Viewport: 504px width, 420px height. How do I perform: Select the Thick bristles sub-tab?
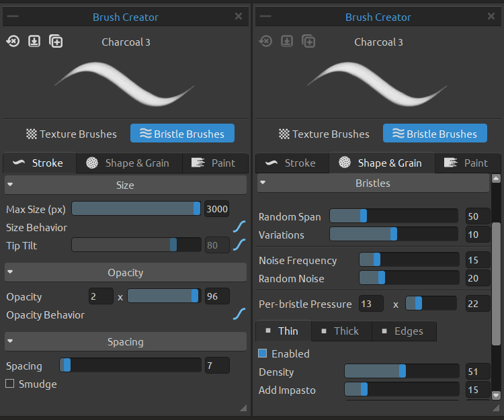click(341, 331)
